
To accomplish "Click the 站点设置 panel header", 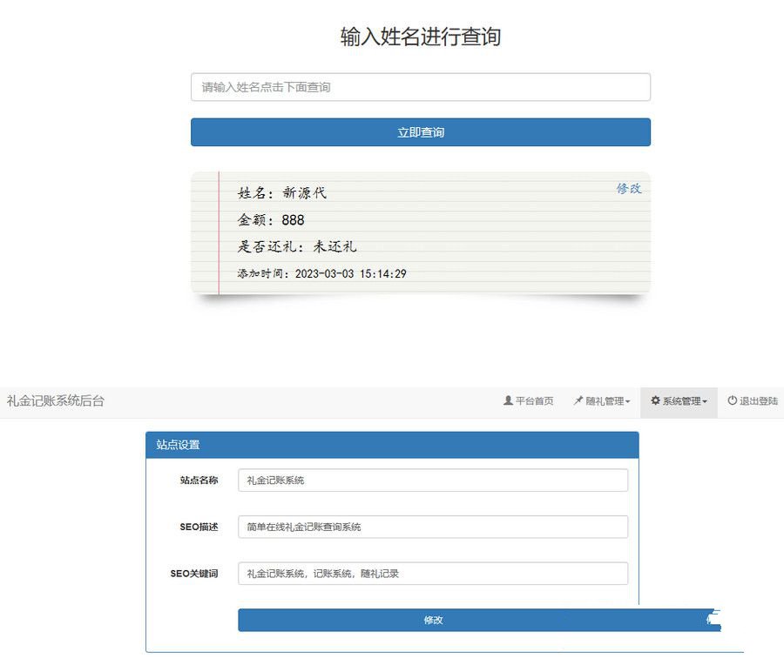I will click(x=179, y=445).
